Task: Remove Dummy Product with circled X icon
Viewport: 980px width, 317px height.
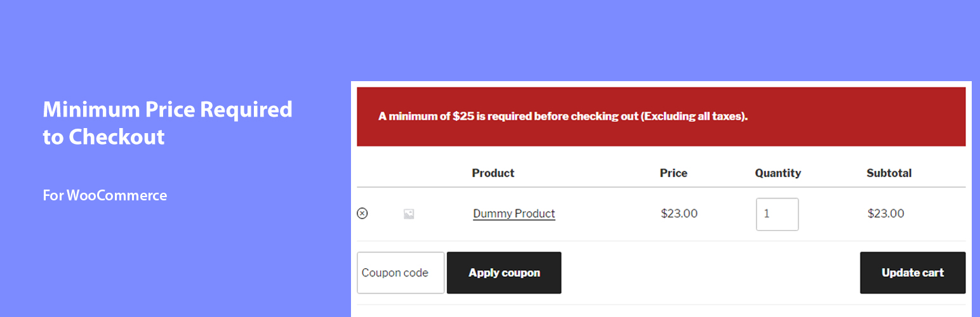Action: click(x=362, y=214)
